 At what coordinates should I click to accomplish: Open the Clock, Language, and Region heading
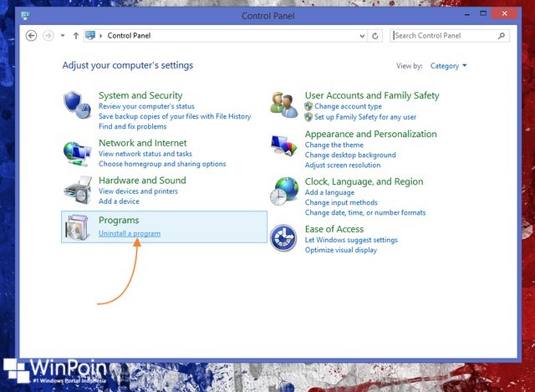coord(364,182)
